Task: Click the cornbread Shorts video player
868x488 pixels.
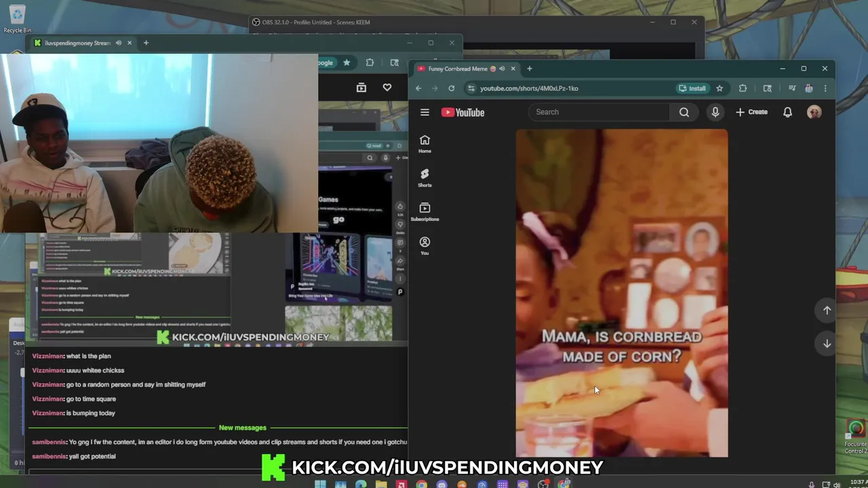Action: click(622, 293)
